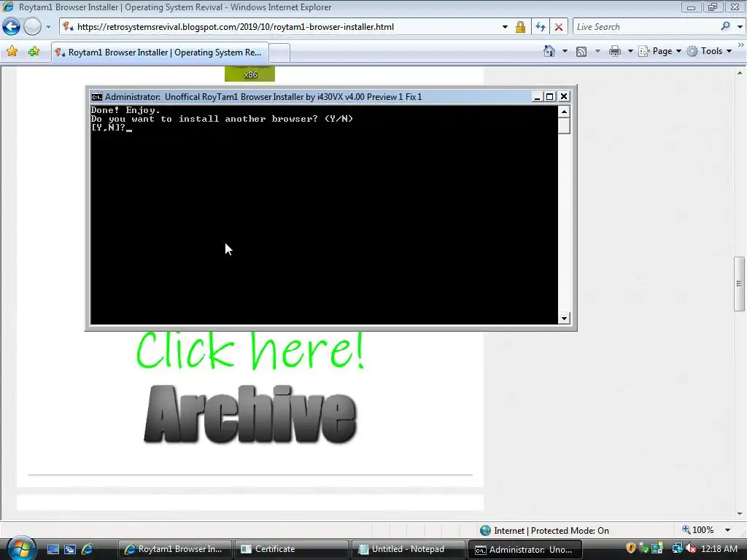747x560 pixels.
Task: Click the Internet zone globe icon in status bar
Action: click(485, 530)
